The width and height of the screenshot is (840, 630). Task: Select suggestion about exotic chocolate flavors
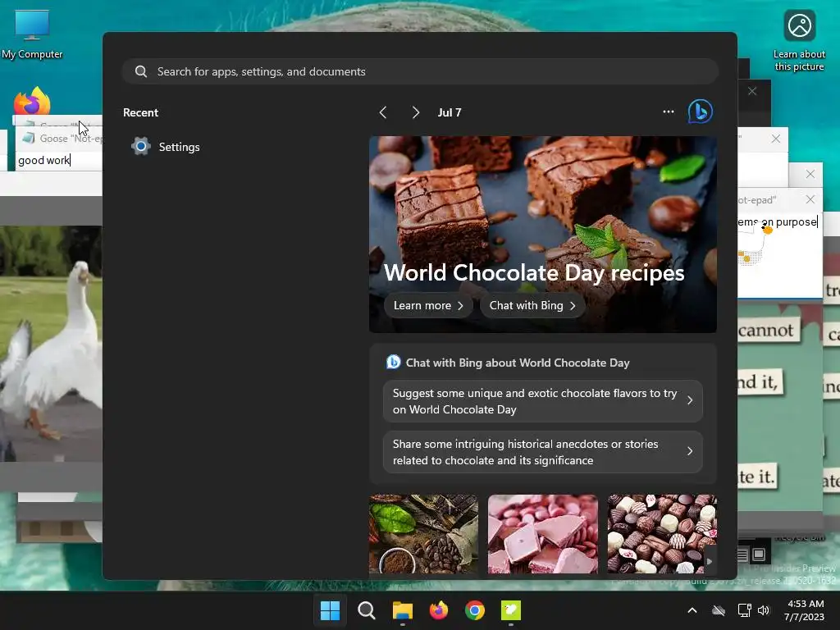(543, 401)
